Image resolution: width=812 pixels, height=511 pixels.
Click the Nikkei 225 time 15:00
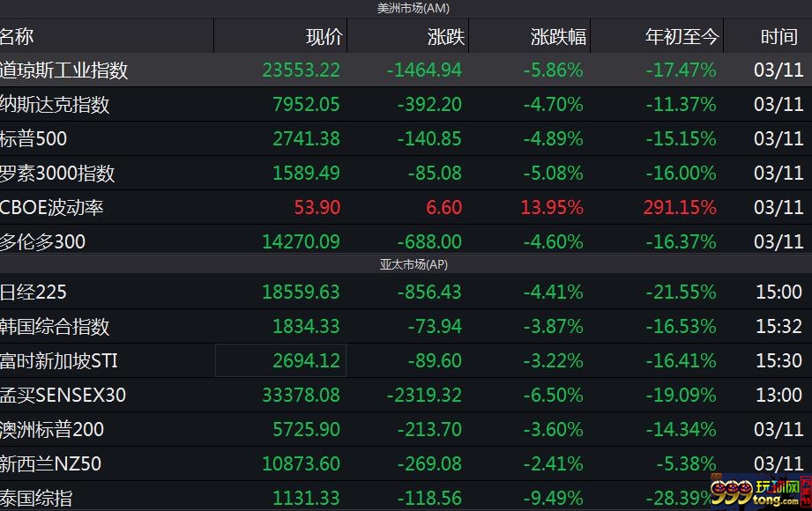pyautogui.click(x=778, y=292)
